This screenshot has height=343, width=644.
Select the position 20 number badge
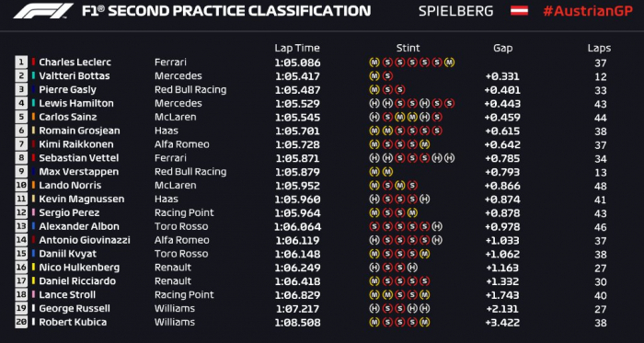pos(21,322)
